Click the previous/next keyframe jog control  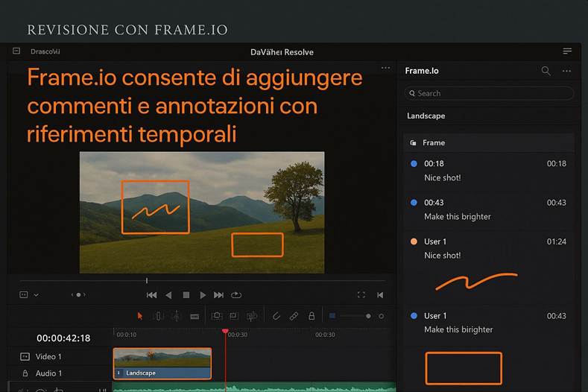(x=78, y=295)
